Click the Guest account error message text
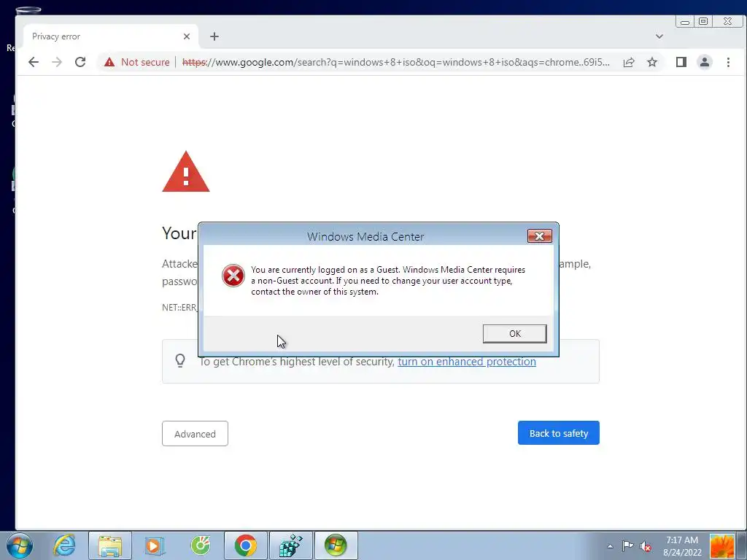This screenshot has width=747, height=560. pos(388,281)
